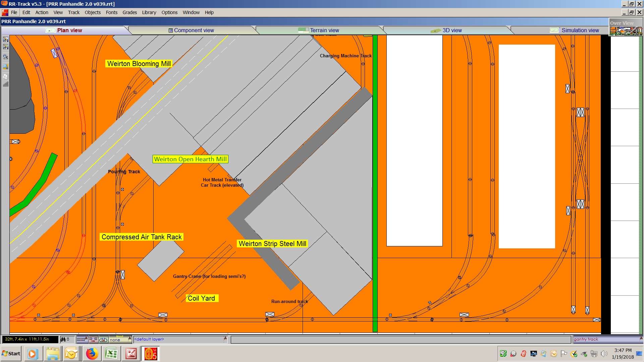The image size is (644, 362).
Task: Click the ruler measurement tool icon
Action: (6, 67)
